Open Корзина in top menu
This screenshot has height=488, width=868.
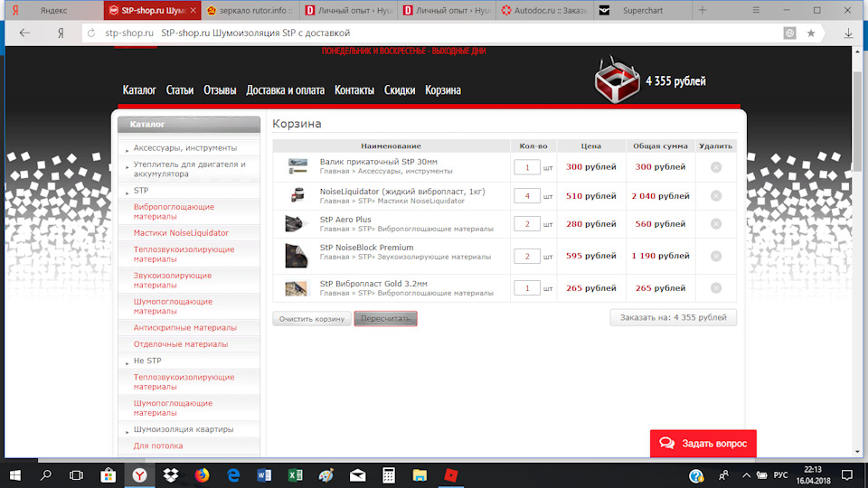(x=443, y=90)
